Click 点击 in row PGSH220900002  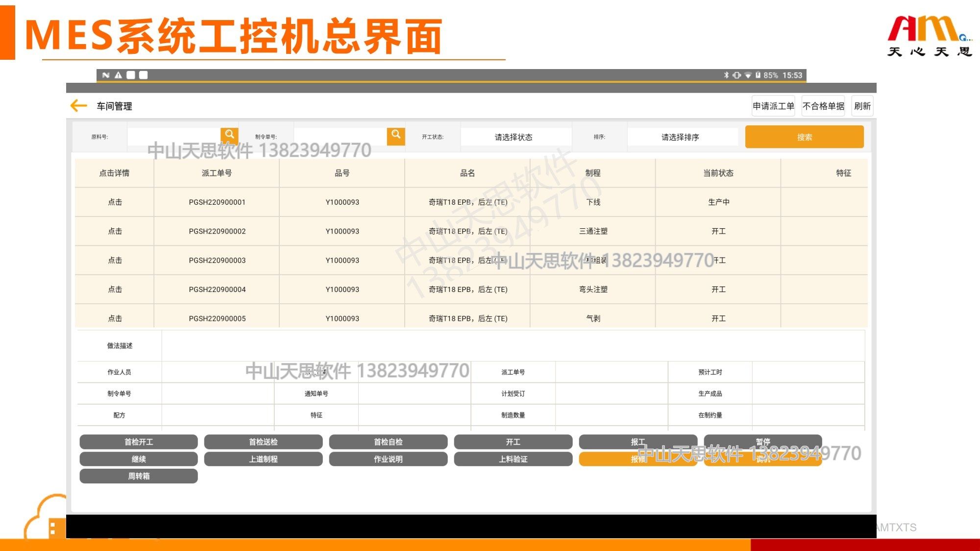point(115,231)
